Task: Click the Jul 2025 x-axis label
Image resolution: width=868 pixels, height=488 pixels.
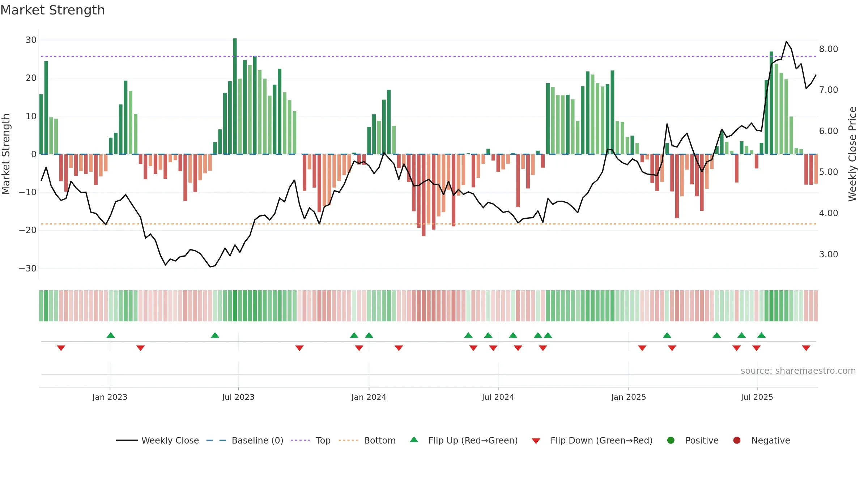Action: click(x=757, y=397)
